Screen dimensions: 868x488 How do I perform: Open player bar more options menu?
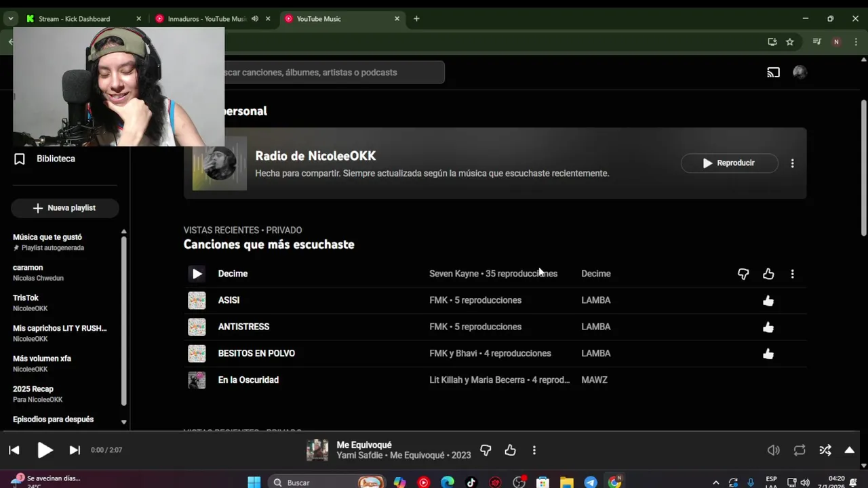pyautogui.click(x=534, y=450)
